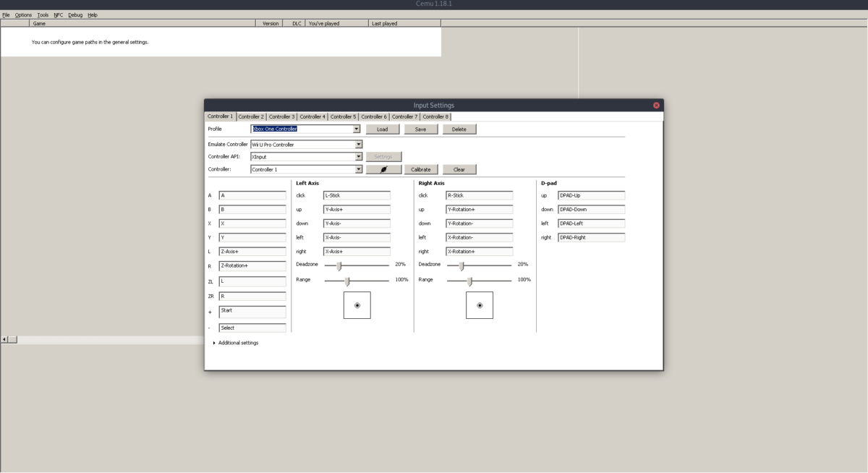Click the disabled Settings button
This screenshot has width=868, height=473.
pos(383,157)
